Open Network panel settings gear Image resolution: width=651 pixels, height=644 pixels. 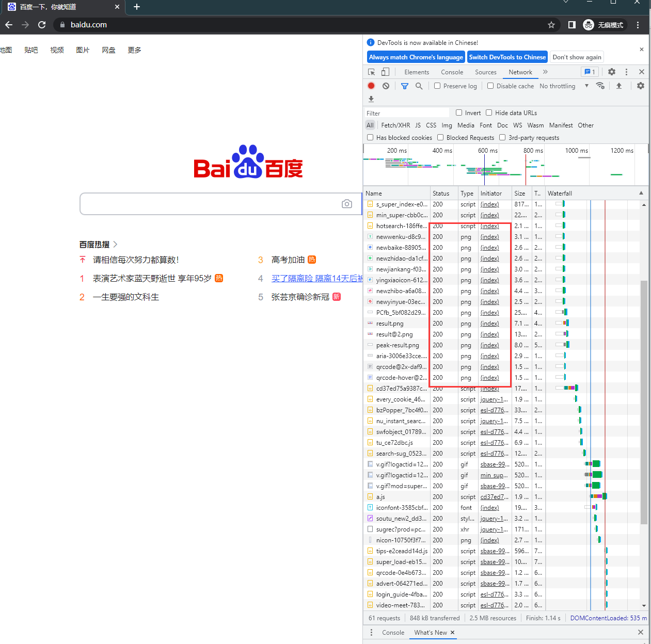pos(641,86)
